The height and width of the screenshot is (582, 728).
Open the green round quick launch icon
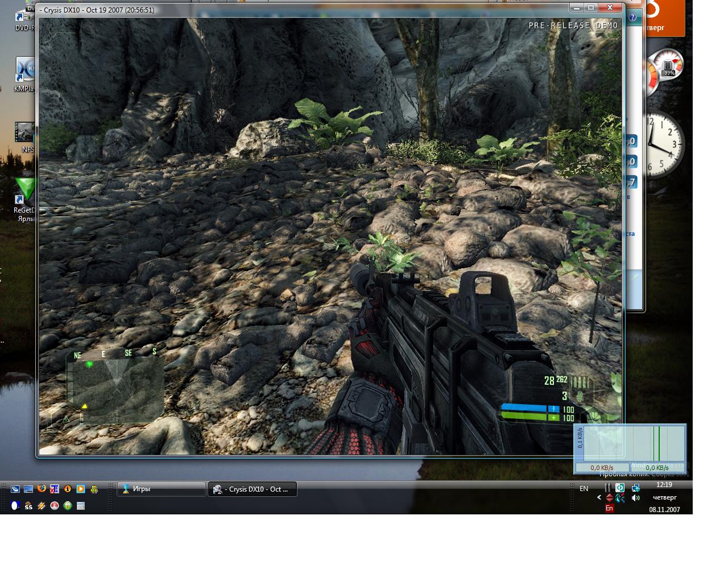click(x=68, y=506)
